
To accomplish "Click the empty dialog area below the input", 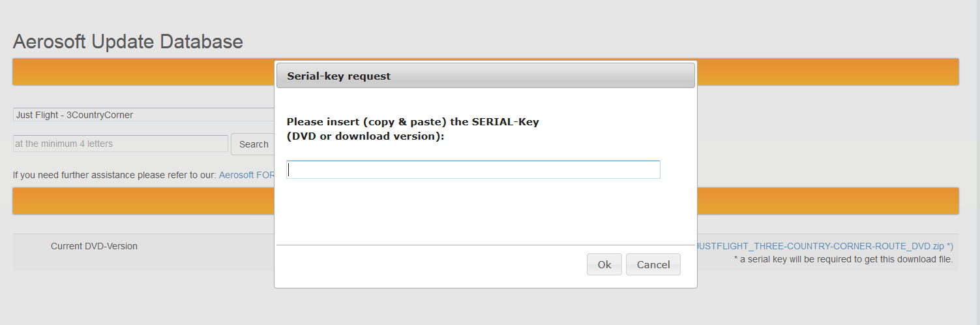I will 485,212.
